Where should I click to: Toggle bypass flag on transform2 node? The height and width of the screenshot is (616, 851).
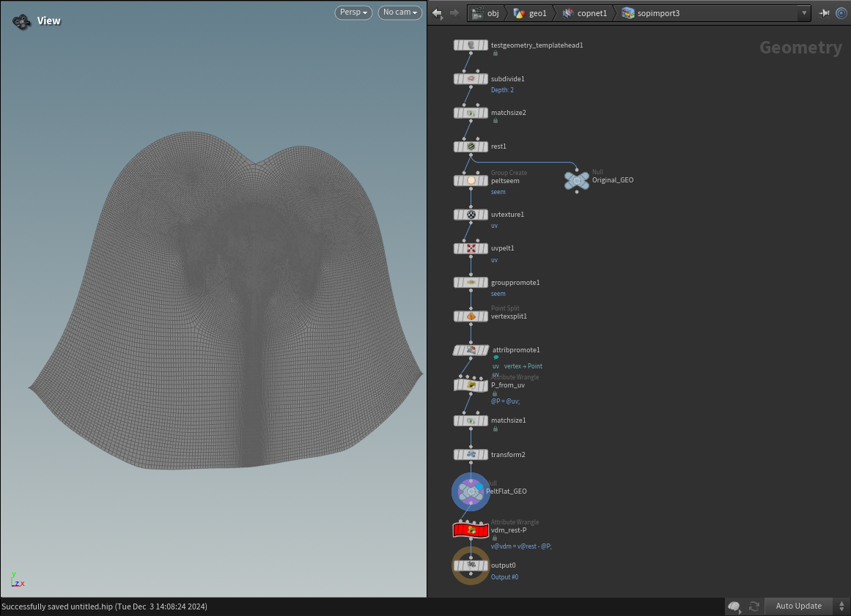(457, 454)
